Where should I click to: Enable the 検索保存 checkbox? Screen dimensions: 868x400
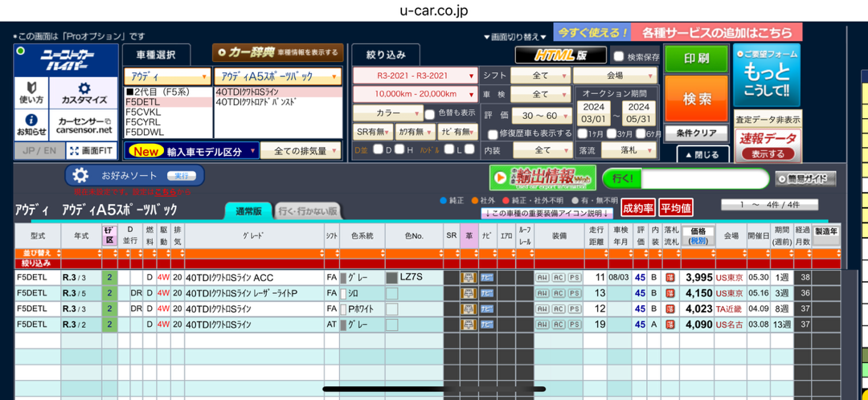point(620,56)
